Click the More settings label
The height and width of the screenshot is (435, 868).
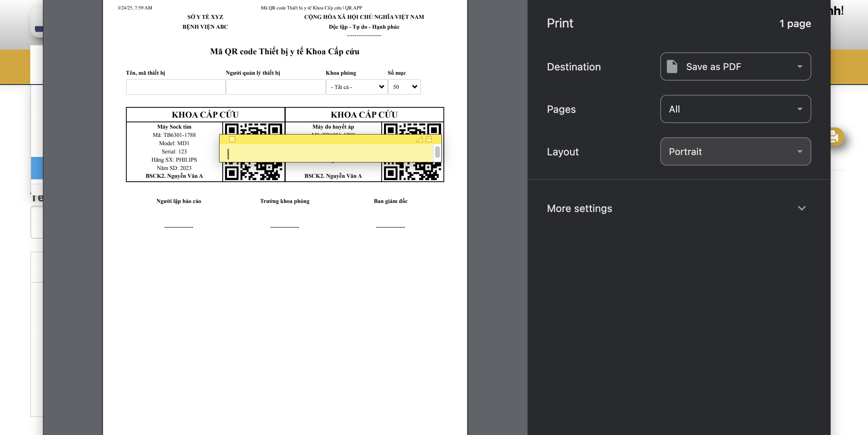(579, 208)
